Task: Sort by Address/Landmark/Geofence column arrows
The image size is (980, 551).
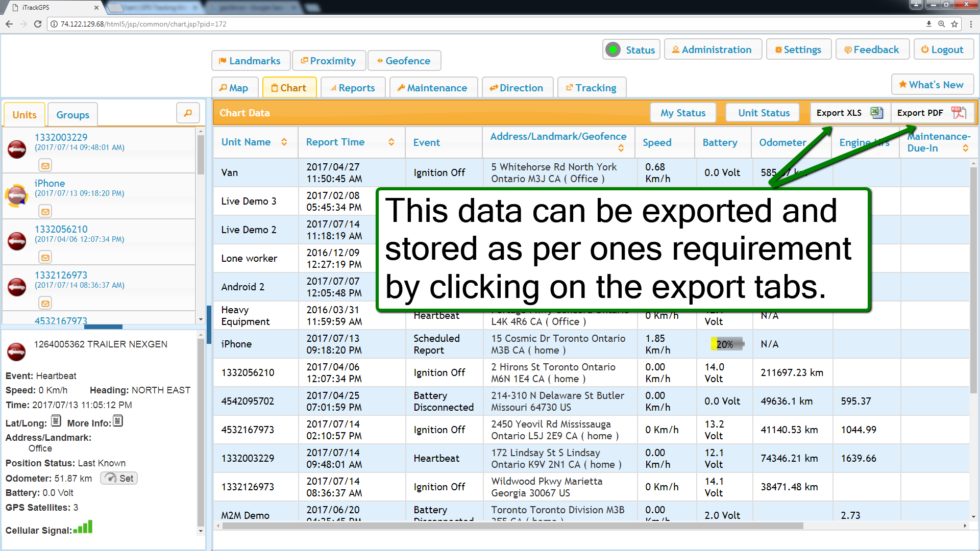Action: pos(621,148)
